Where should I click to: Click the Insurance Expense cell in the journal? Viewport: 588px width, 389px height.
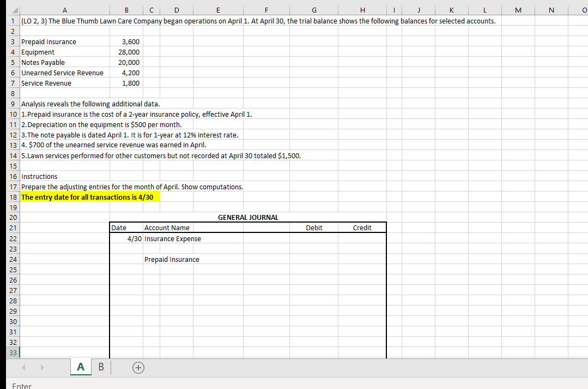click(x=171, y=238)
